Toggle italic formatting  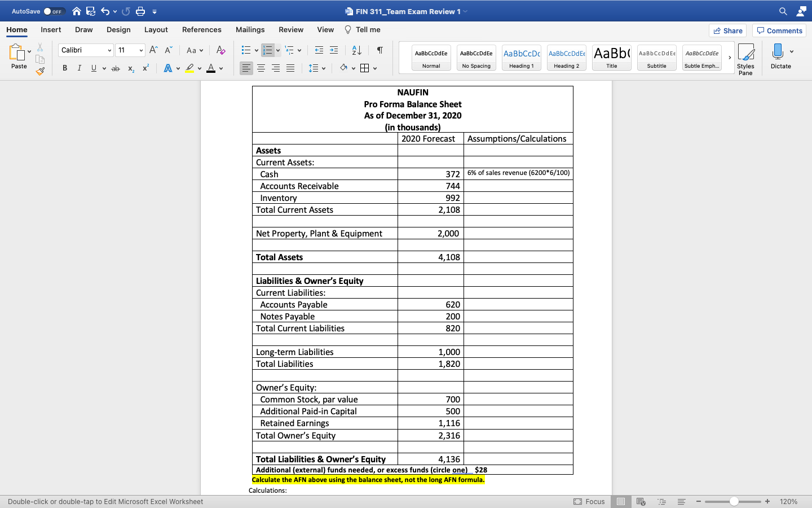[79, 68]
